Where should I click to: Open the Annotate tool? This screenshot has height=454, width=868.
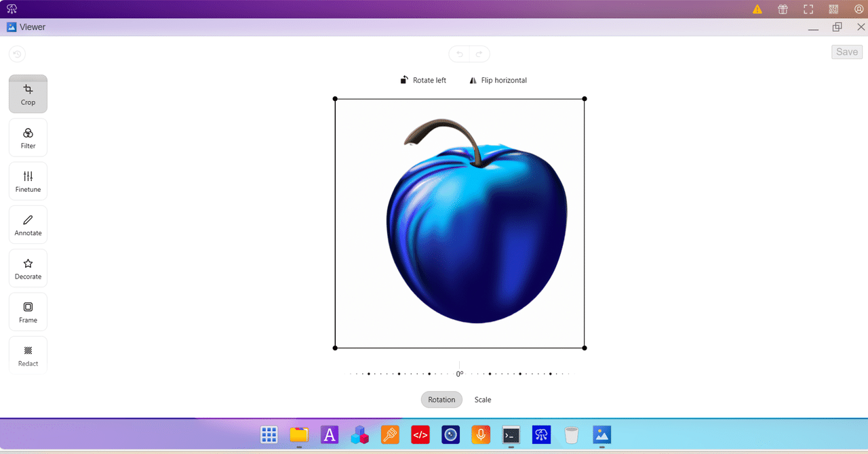(27, 224)
